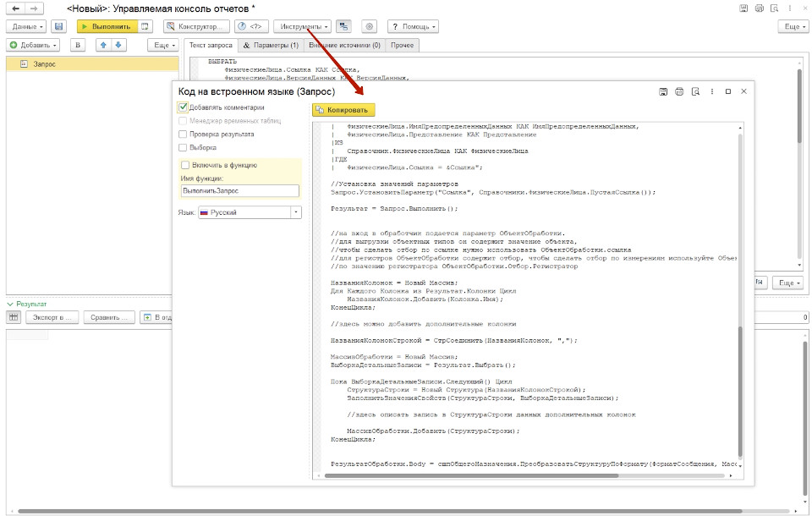The image size is (812, 516).
Task: Uncheck Добавлять комментарии checkbox
Action: pos(183,108)
